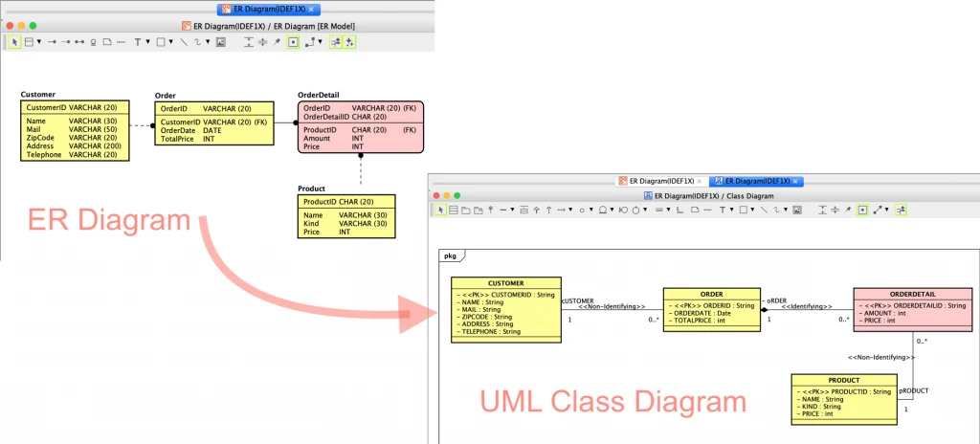The image size is (980, 444).
Task: Open the line style dropdown in Class Diagram toolbar
Action: [887, 211]
